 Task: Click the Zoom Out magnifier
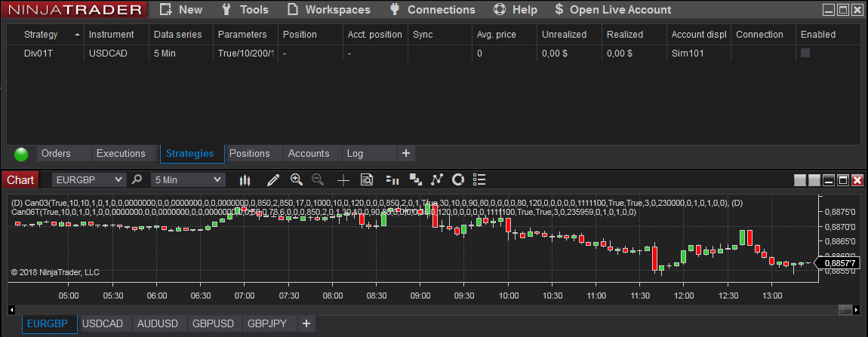[x=318, y=179]
